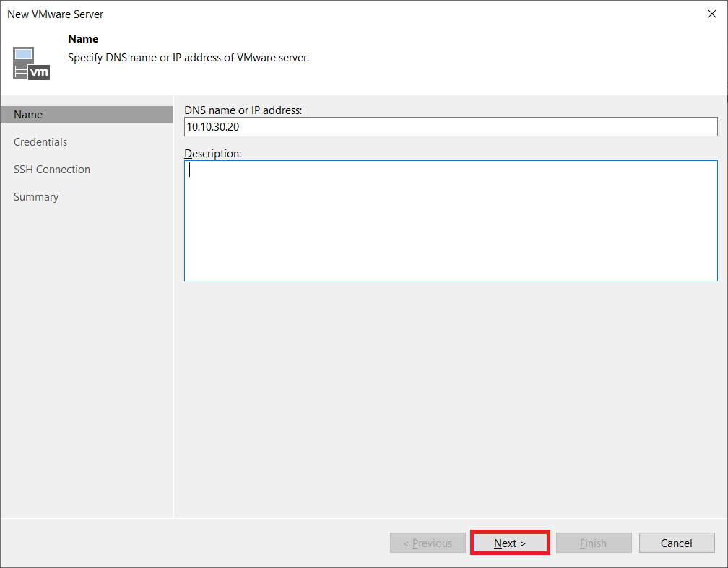Image resolution: width=728 pixels, height=568 pixels.
Task: Click the "DNS name or IP address:" label
Action: coord(243,110)
